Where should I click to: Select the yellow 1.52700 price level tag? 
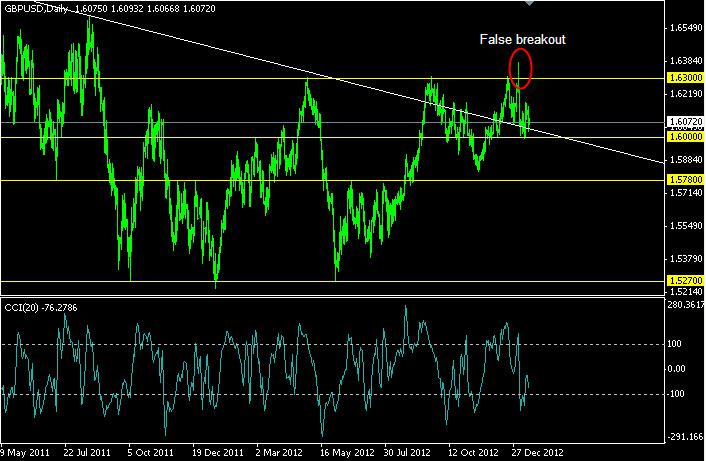[x=685, y=280]
